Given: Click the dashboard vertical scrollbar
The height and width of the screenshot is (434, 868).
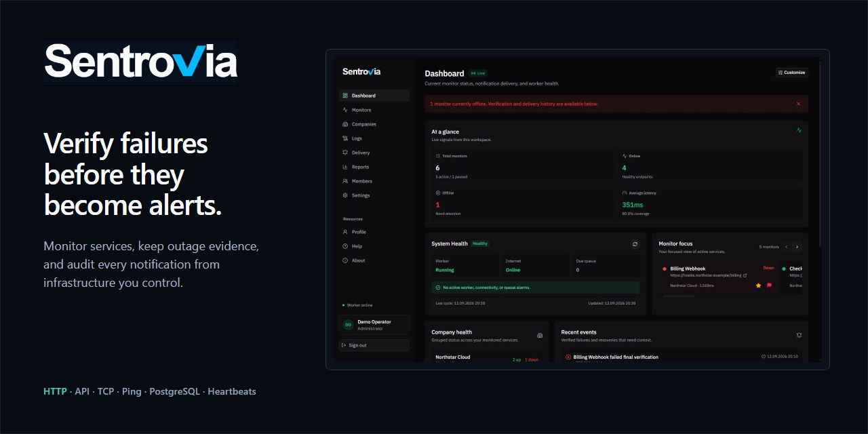Looking at the screenshot, I should (821, 155).
